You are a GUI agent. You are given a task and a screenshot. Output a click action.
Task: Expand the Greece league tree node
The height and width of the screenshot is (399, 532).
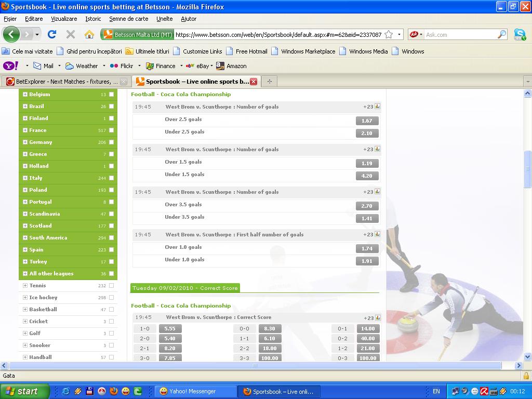pyautogui.click(x=25, y=154)
